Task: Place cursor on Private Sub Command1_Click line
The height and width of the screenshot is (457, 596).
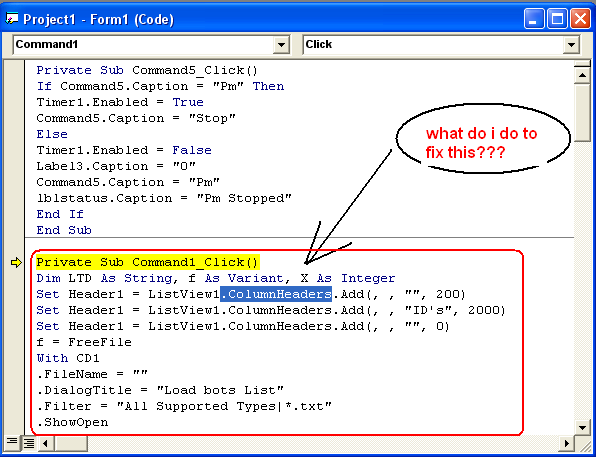Action: [x=147, y=262]
